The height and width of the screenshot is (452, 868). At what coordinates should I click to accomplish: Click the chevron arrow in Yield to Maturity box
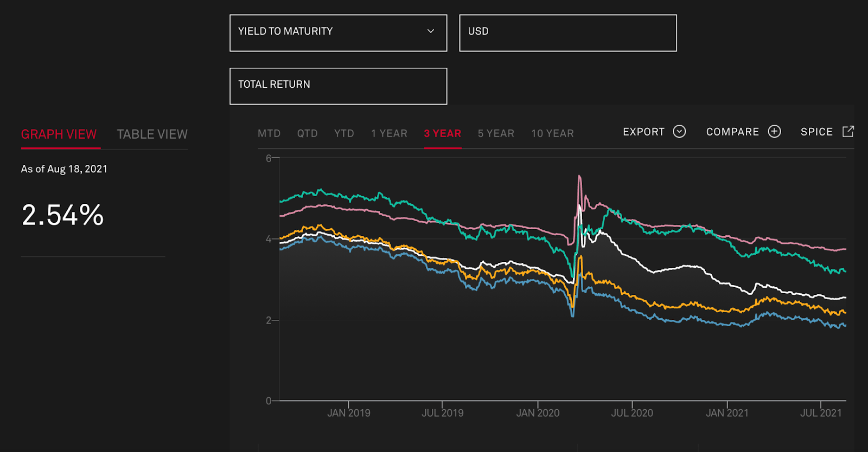(431, 31)
